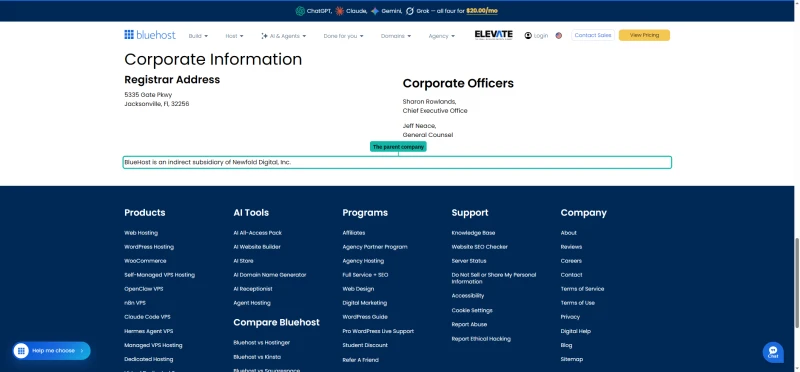Open the Terms of Service link
Screen dimensions: 800x372
click(582, 289)
